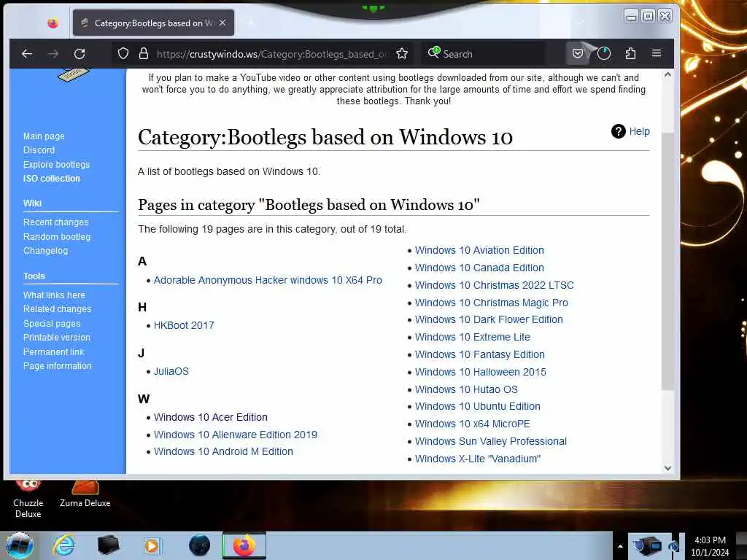
Task: Open the HKBoot 2017 page
Action: [184, 325]
